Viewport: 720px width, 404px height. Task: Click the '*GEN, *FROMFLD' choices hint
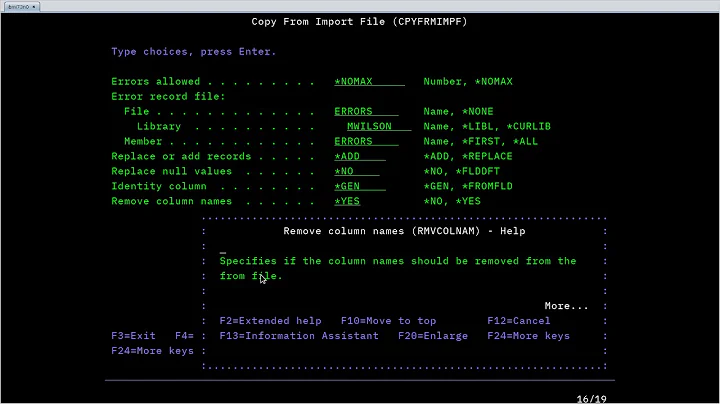(467, 186)
